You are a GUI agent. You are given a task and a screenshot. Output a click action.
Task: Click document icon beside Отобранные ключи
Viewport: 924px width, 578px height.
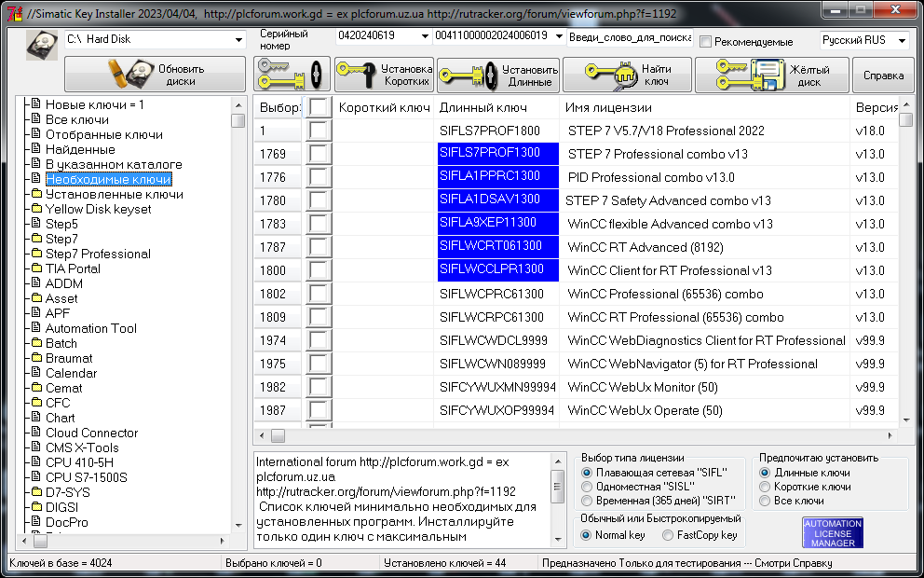pos(36,134)
